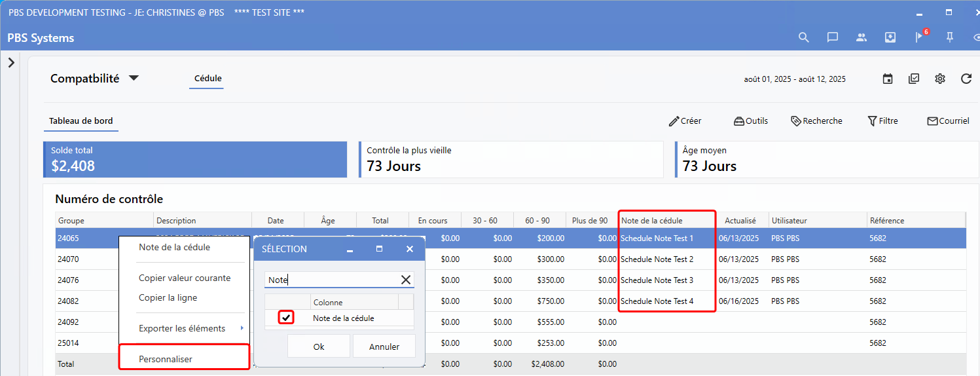Switch to the Tableau de bord tab

[x=81, y=121]
